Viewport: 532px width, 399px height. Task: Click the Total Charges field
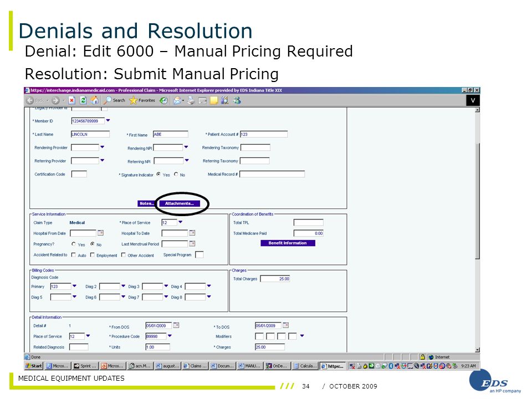pos(275,279)
